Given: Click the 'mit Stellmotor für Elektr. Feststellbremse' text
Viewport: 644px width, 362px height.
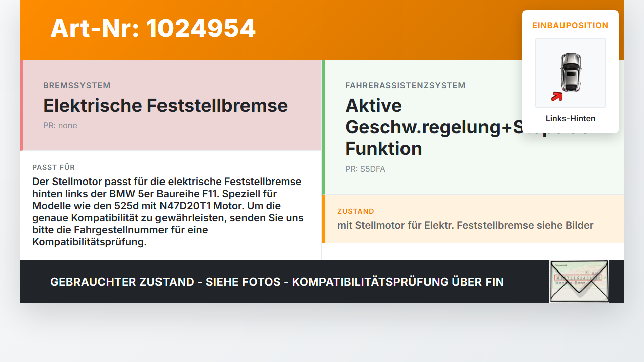Looking at the screenshot, I should [465, 225].
